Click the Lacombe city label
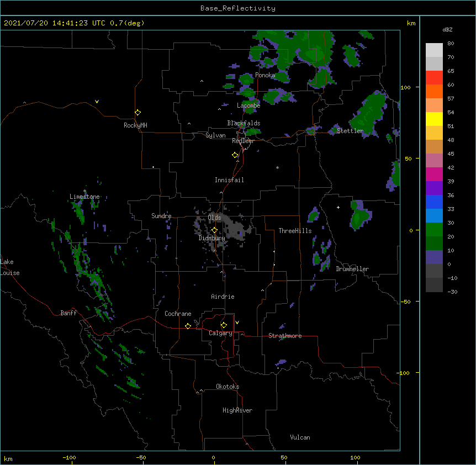 click(x=248, y=105)
